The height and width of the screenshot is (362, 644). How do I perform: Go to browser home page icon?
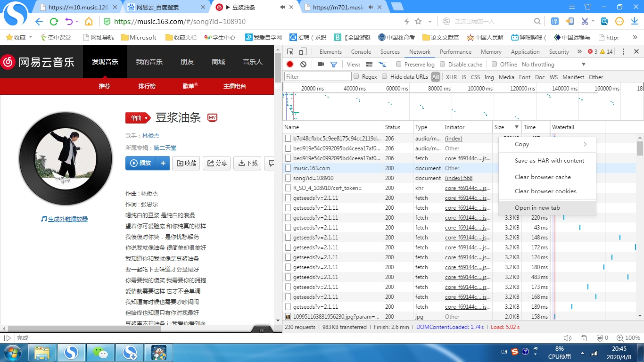pos(89,22)
